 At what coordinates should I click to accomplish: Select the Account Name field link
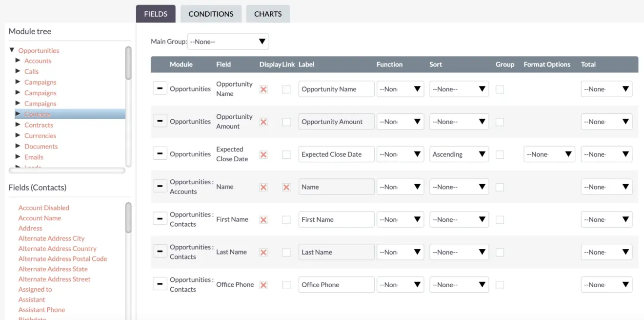pos(40,218)
